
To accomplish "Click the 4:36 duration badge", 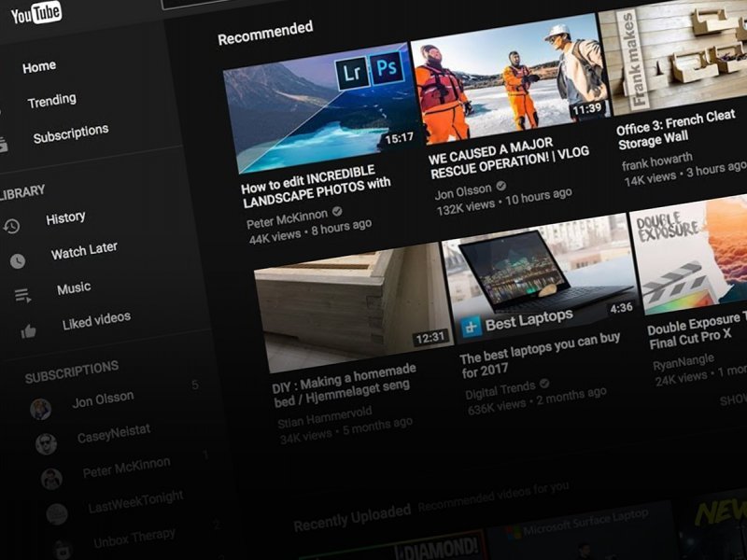I will pyautogui.click(x=621, y=308).
